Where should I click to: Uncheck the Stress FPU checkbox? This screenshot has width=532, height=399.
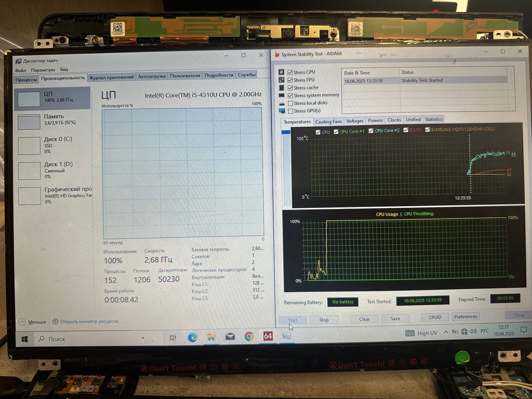point(290,80)
